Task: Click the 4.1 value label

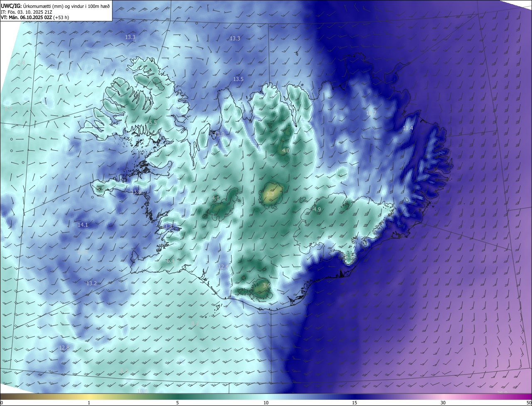Action: [216, 198]
